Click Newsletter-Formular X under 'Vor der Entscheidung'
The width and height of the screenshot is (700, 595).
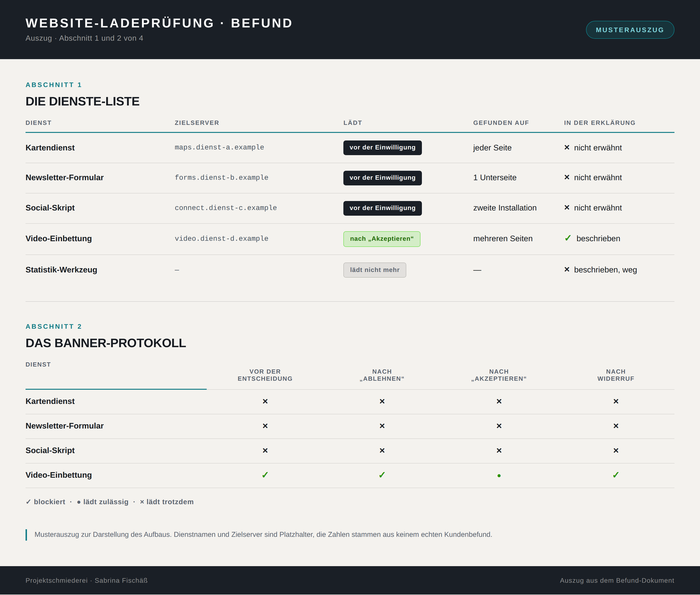tap(265, 426)
